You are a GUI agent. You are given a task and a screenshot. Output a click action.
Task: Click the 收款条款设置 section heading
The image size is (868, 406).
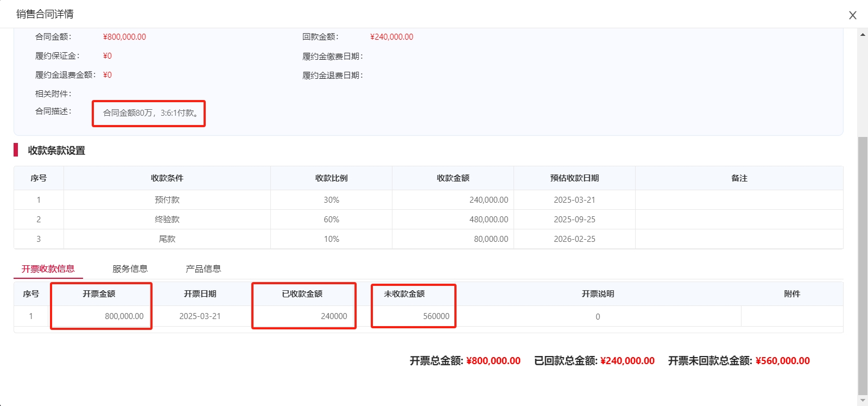coord(56,151)
